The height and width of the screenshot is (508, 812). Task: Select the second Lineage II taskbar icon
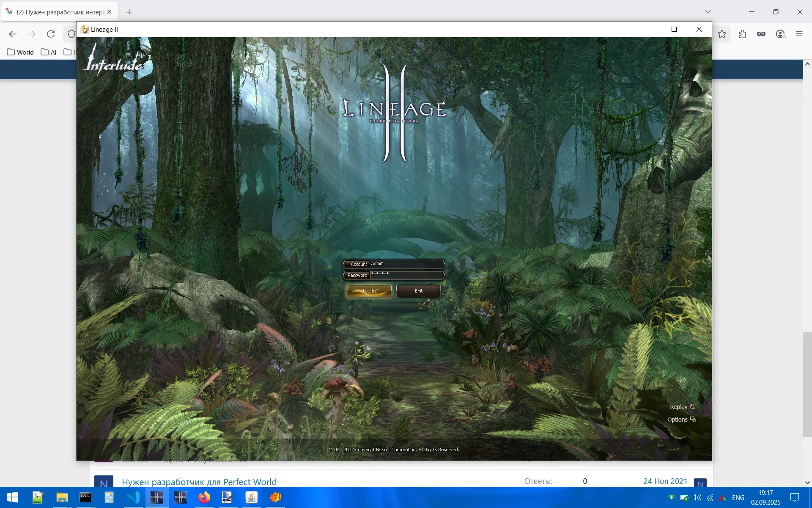pyautogui.click(x=181, y=497)
